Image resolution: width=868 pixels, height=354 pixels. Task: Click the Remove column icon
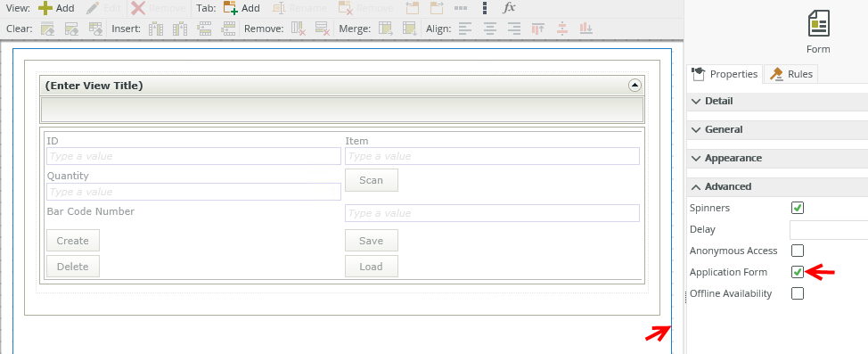click(299, 29)
